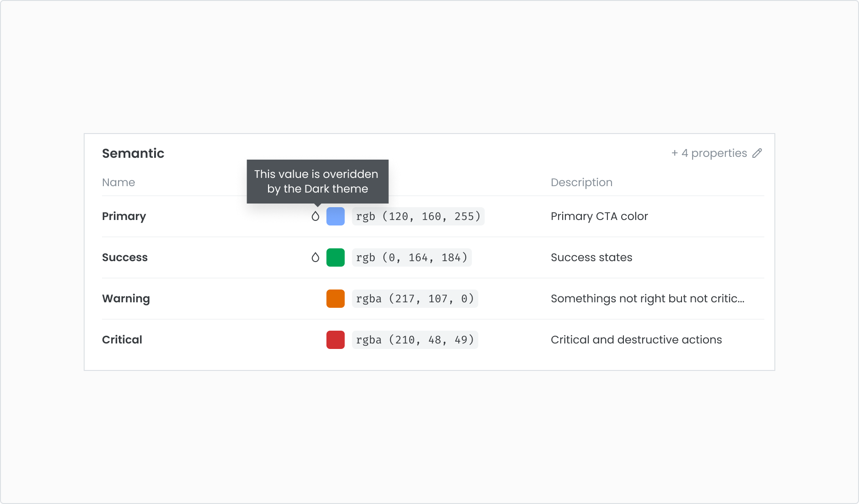Click the droplet icon on Primary row
The height and width of the screenshot is (504, 859).
click(x=315, y=216)
